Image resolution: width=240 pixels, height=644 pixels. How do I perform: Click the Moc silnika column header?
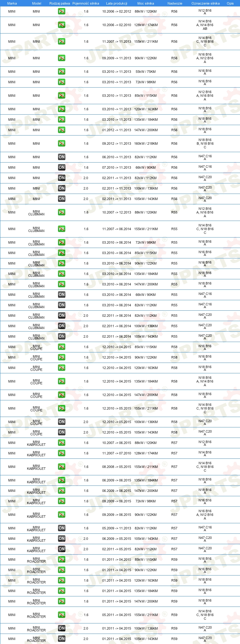pyautogui.click(x=146, y=3)
